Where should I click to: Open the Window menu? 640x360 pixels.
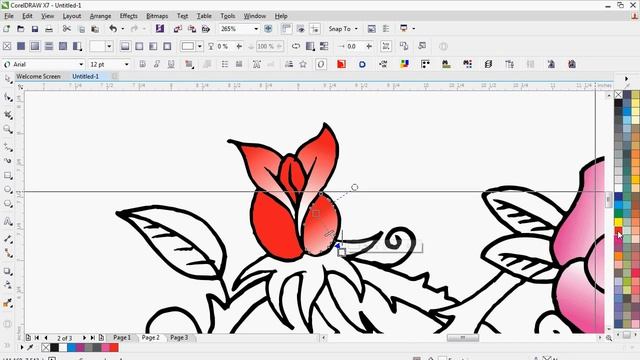(255, 16)
